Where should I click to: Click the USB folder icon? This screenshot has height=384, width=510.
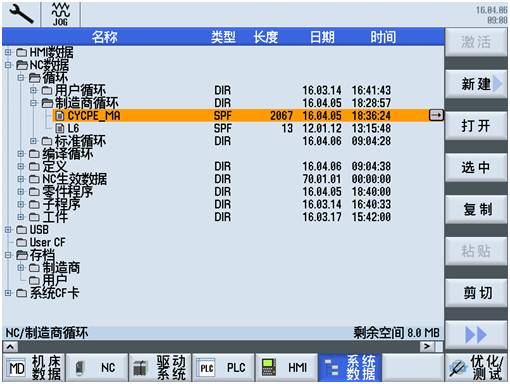[x=22, y=230]
